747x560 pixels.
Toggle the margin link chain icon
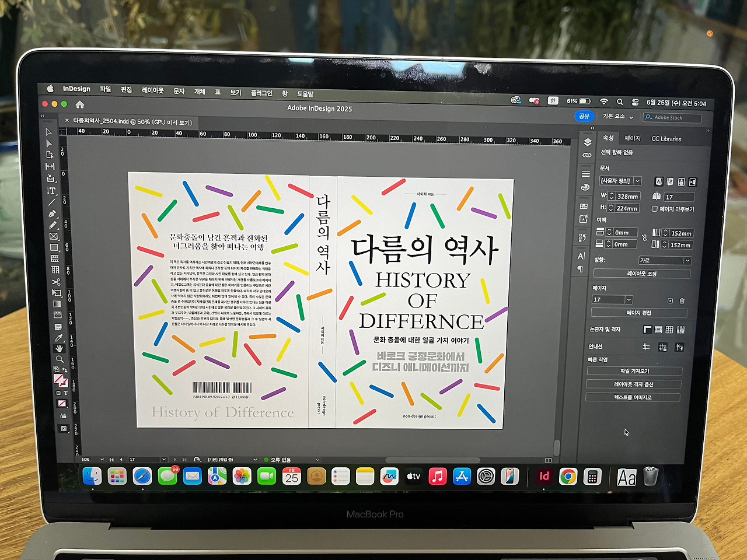tap(645, 238)
